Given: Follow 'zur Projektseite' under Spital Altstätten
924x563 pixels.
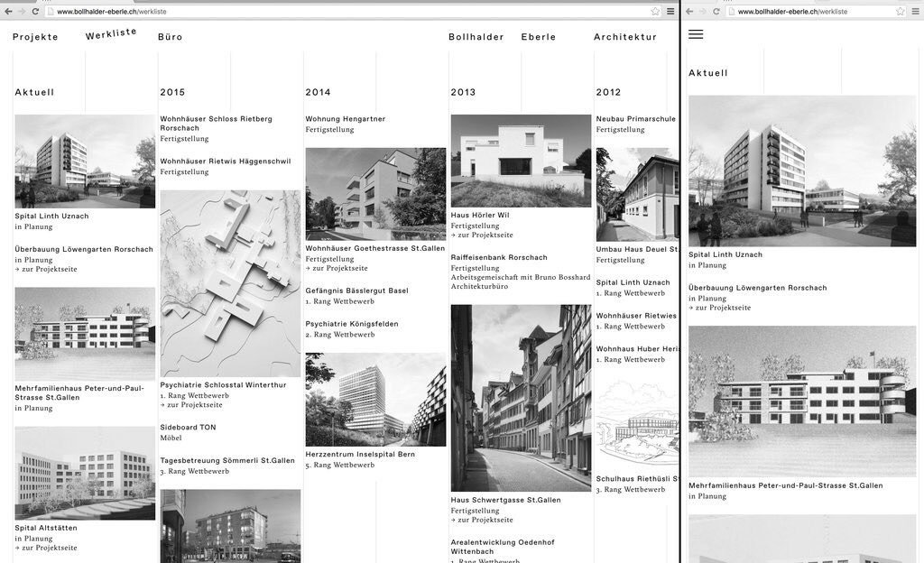Looking at the screenshot, I should click(x=46, y=548).
